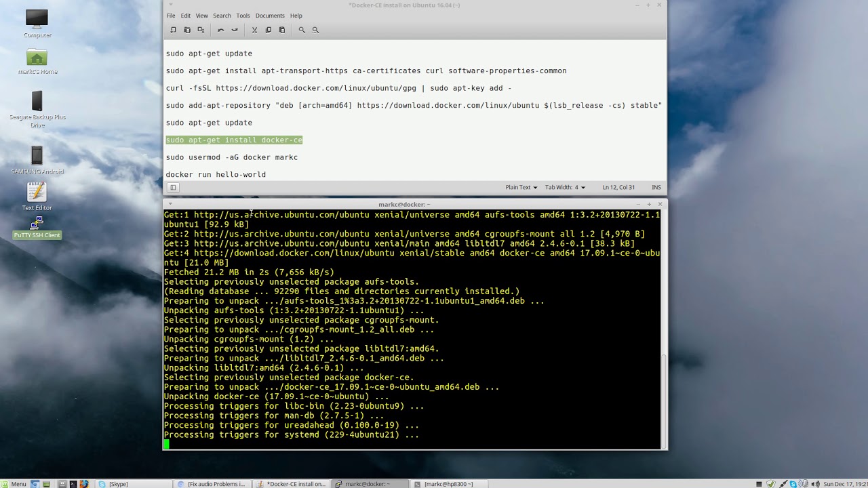The image size is (868, 488).
Task: Click the apt-transport-https install line in the editor
Action: point(366,70)
